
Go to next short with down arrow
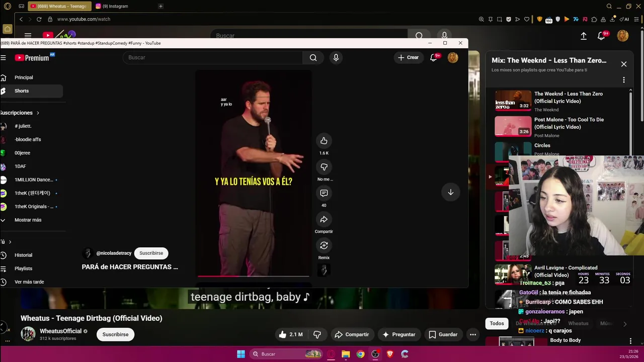pos(451,192)
